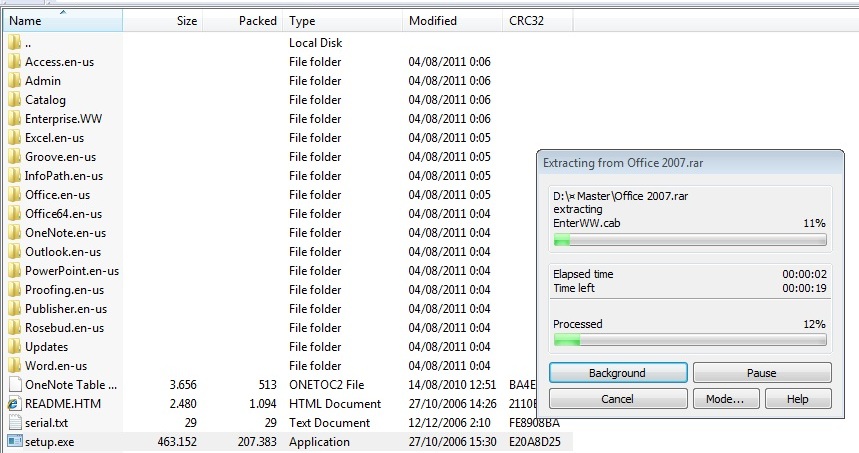Select the Publisher.en-us folder icon
This screenshot has width=859, height=453.
15,308
